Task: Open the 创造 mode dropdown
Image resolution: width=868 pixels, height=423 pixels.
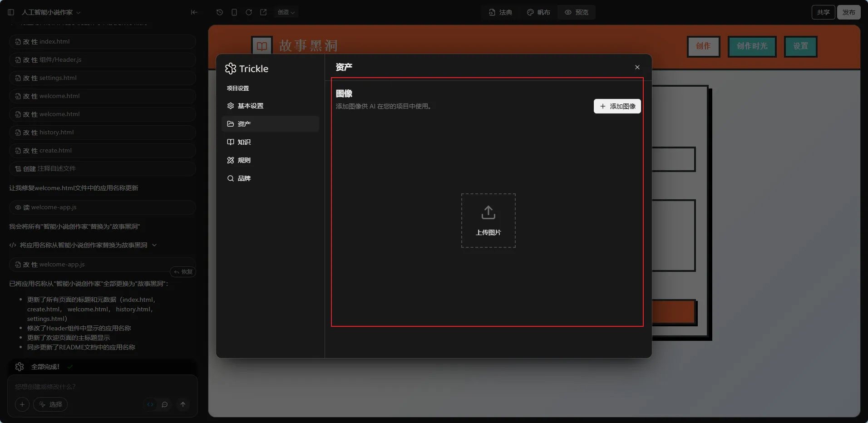Action: 286,12
